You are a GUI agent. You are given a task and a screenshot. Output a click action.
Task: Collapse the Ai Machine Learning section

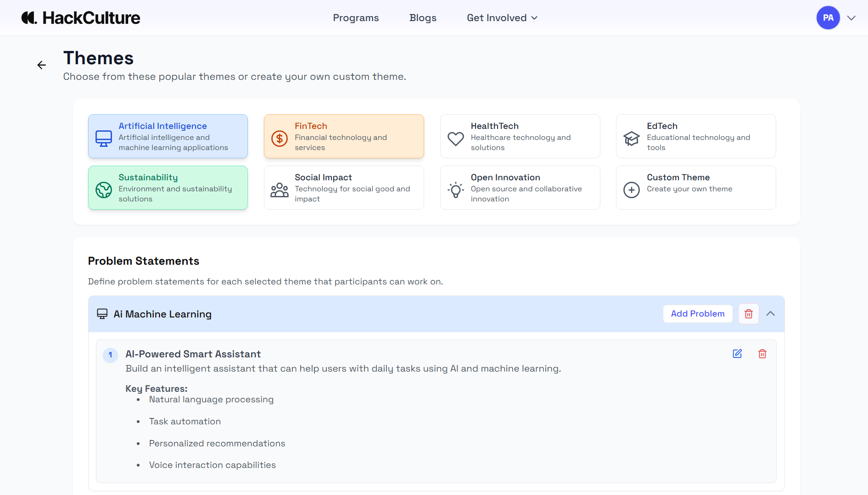771,314
